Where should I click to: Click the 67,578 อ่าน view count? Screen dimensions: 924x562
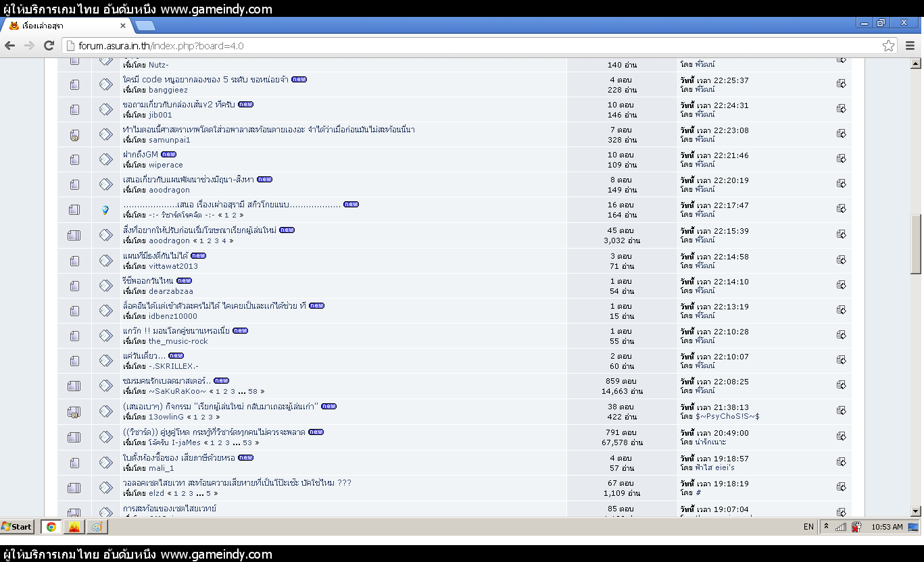click(x=622, y=443)
